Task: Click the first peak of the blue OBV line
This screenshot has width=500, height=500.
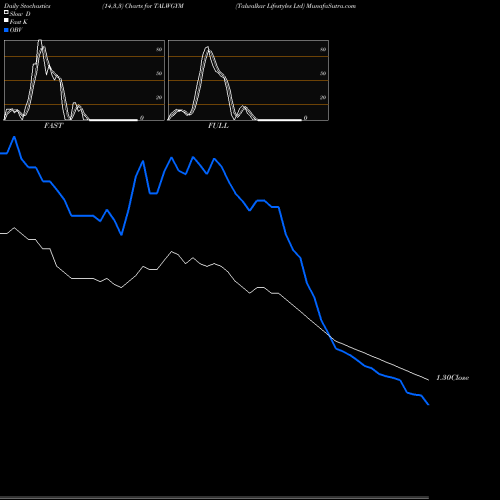Action: click(14, 137)
